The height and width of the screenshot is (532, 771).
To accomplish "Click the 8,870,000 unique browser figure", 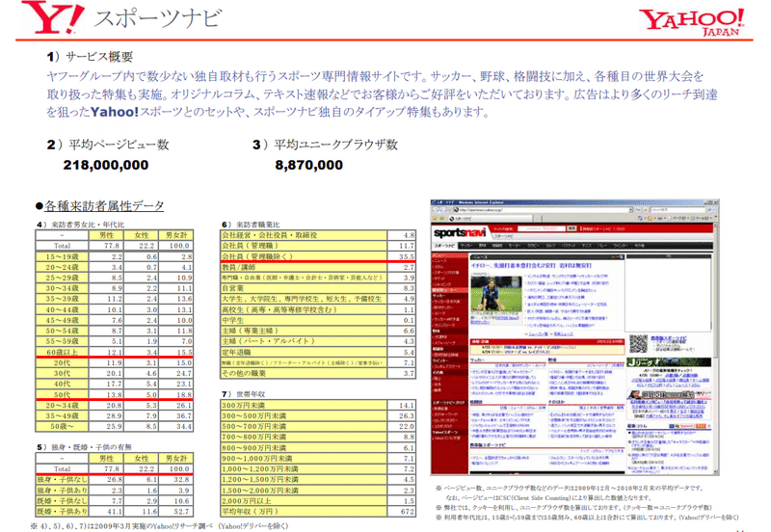I will click(x=308, y=165).
